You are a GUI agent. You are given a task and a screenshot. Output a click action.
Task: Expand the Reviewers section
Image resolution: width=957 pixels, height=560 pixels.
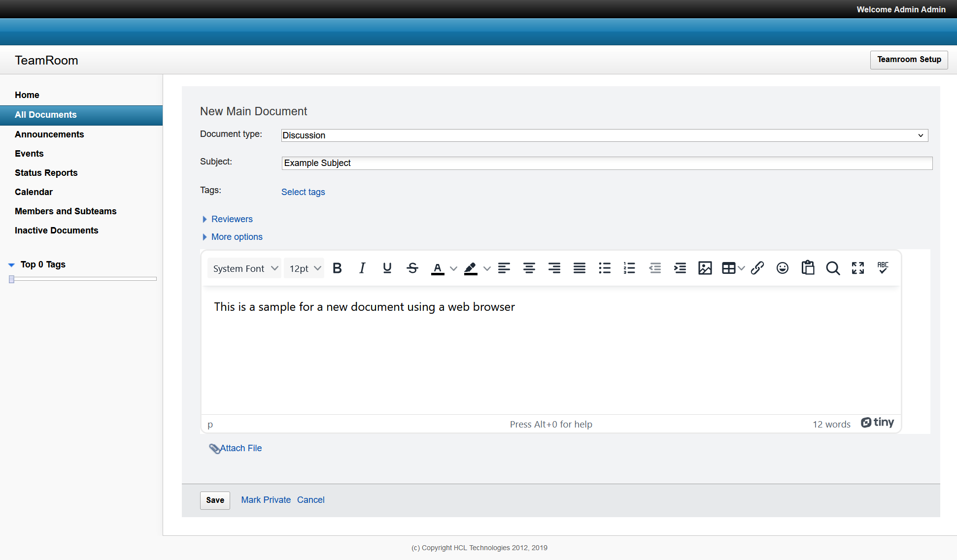coord(227,219)
